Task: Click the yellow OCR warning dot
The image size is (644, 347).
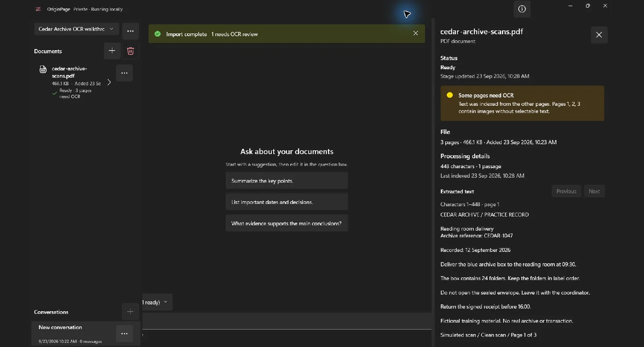Action: [x=450, y=95]
